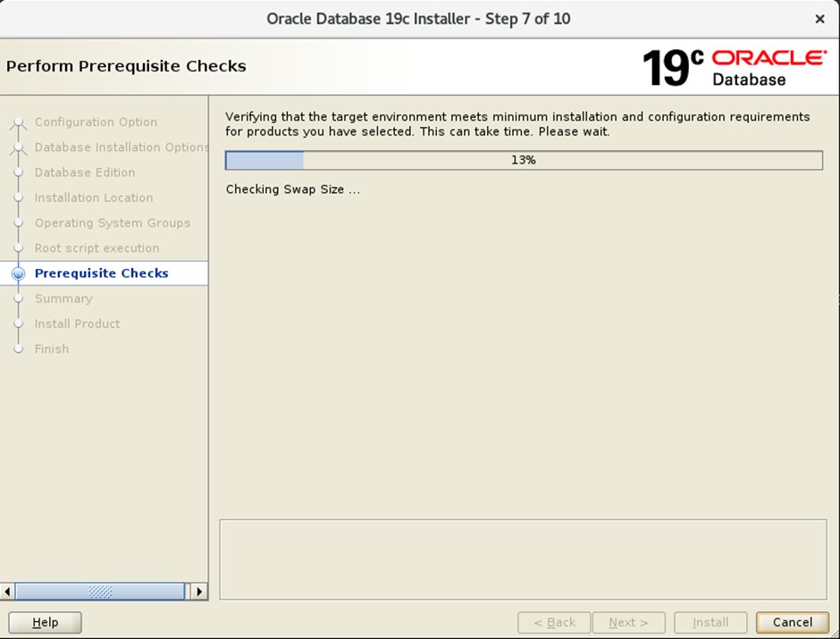Select Install Product step

[x=77, y=324]
